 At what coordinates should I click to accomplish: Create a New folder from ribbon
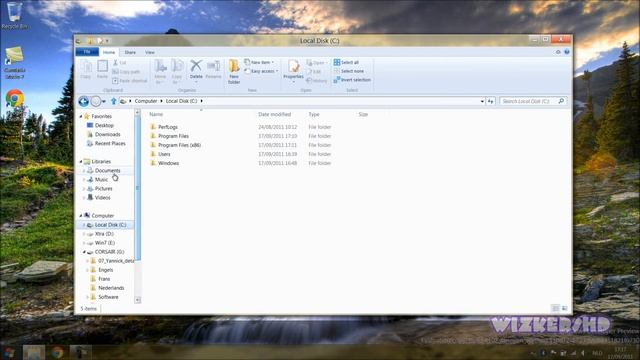[x=234, y=71]
